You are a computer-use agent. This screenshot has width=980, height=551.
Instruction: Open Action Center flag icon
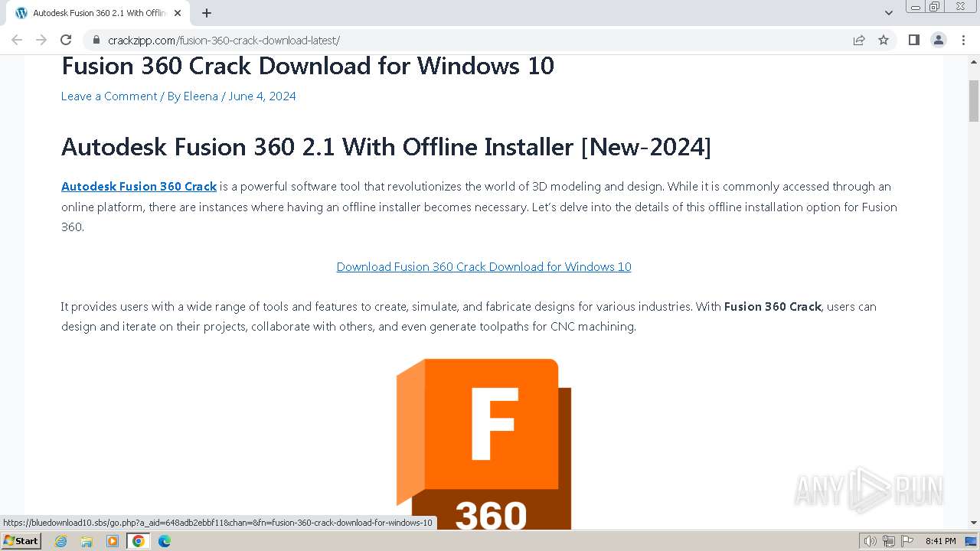click(x=906, y=541)
